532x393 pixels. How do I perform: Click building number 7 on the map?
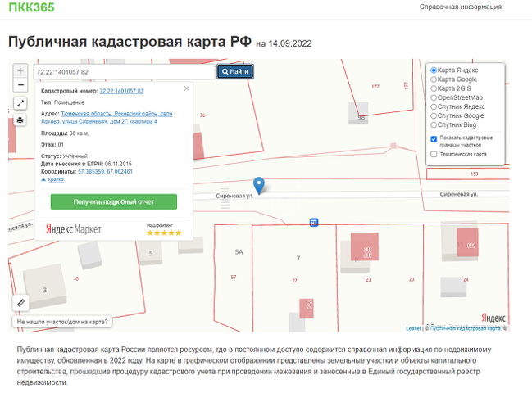point(298,259)
